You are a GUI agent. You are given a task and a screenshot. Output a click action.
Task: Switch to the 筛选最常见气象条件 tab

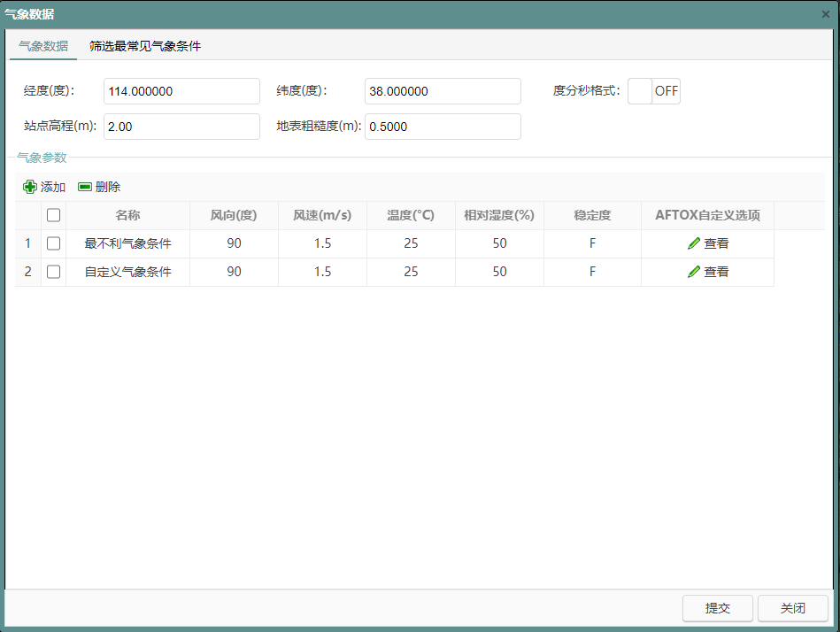(x=145, y=46)
